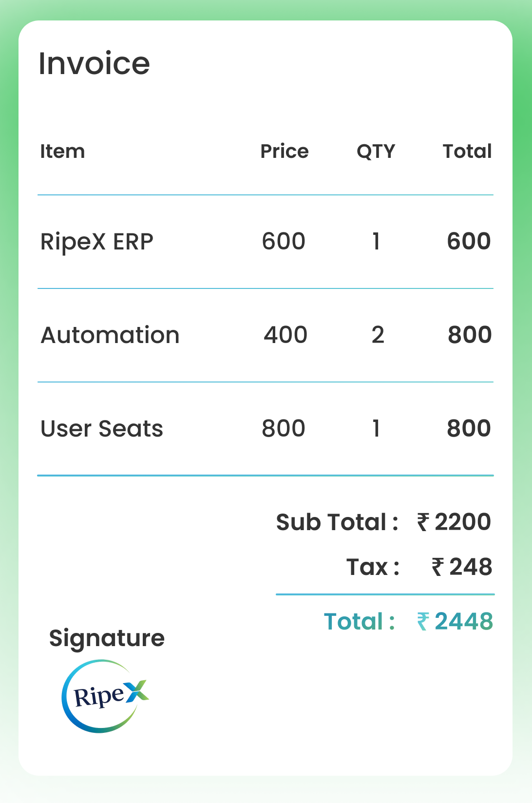The width and height of the screenshot is (532, 803).
Task: Select the Item column header
Action: coord(62,152)
